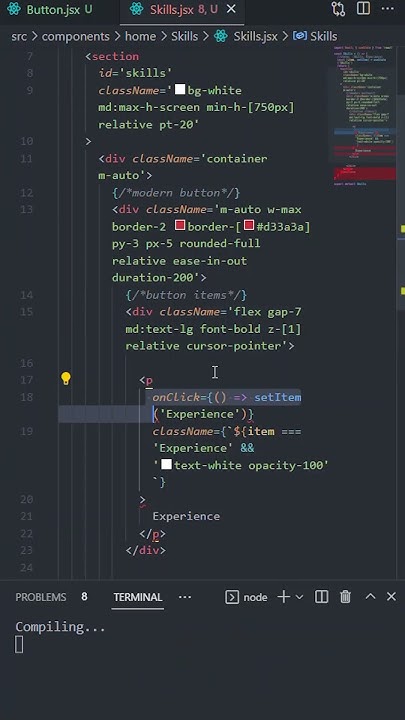Screen dimensions: 405x720
Task: Close the bottom panel
Action: click(391, 596)
